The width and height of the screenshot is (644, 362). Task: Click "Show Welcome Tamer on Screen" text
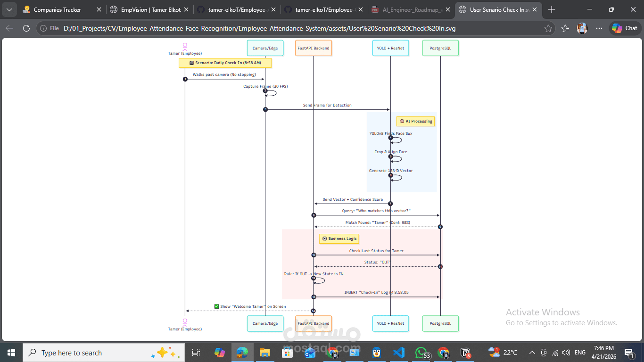click(250, 306)
